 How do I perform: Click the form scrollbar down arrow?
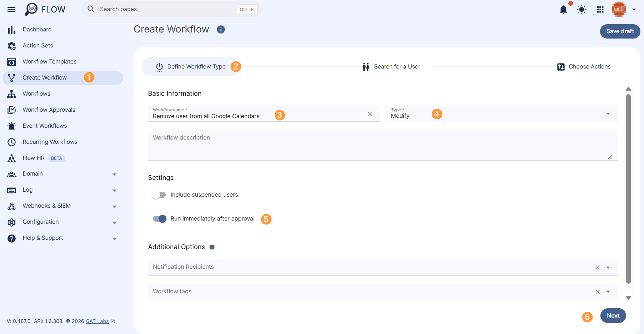click(628, 298)
